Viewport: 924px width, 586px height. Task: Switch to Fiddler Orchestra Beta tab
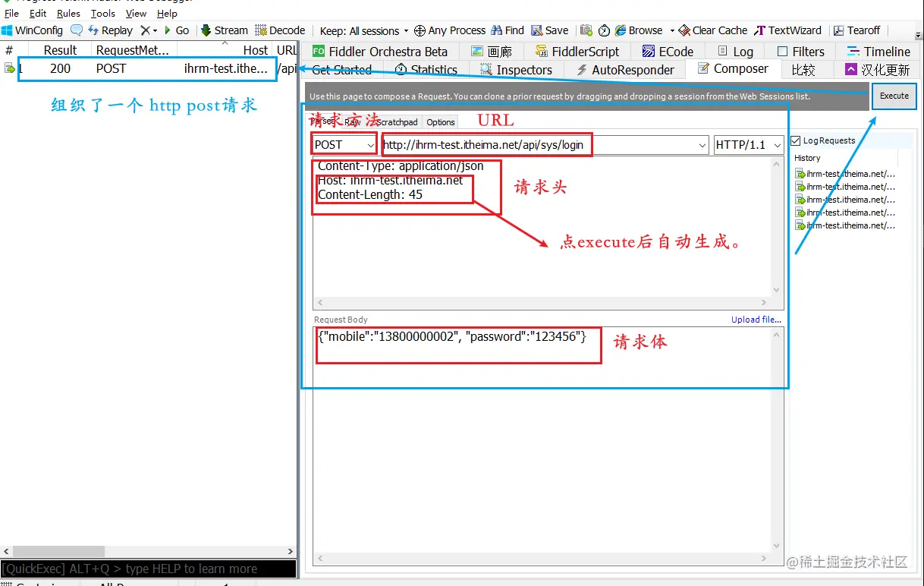click(381, 52)
